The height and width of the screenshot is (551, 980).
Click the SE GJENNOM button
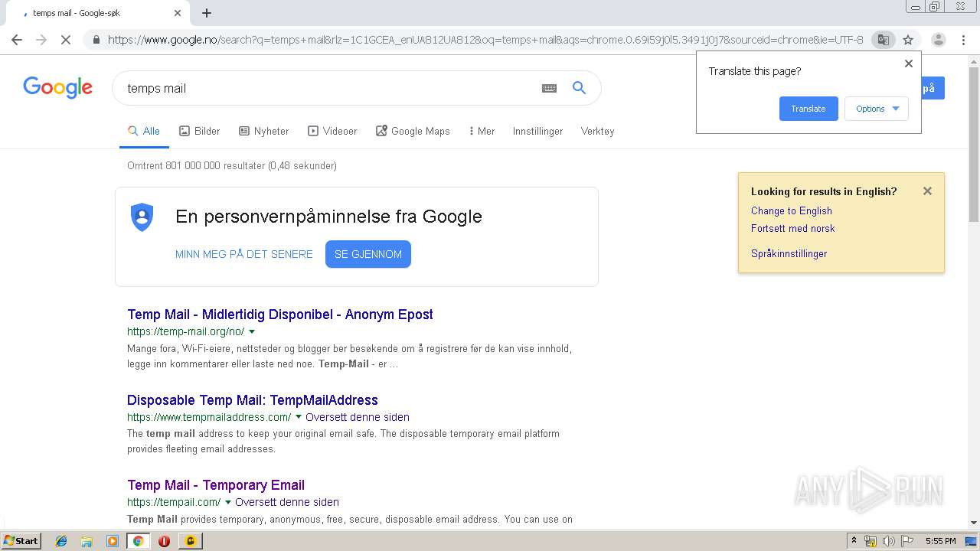click(x=368, y=254)
